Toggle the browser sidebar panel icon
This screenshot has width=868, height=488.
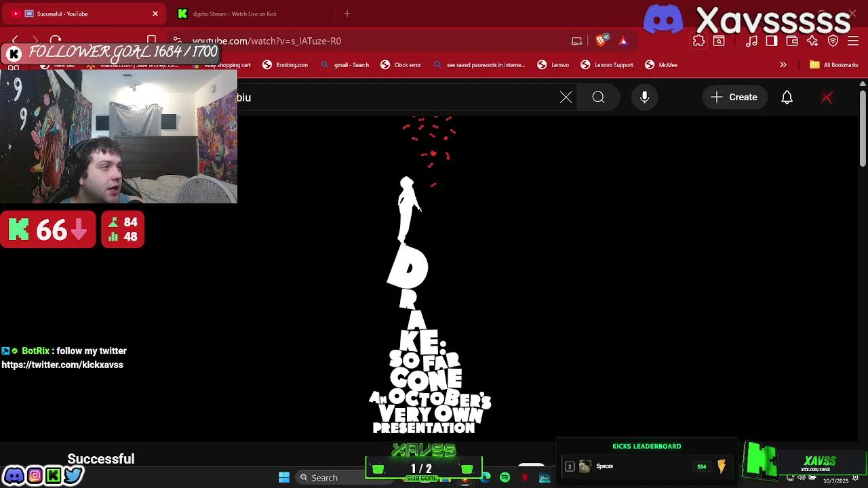click(772, 41)
